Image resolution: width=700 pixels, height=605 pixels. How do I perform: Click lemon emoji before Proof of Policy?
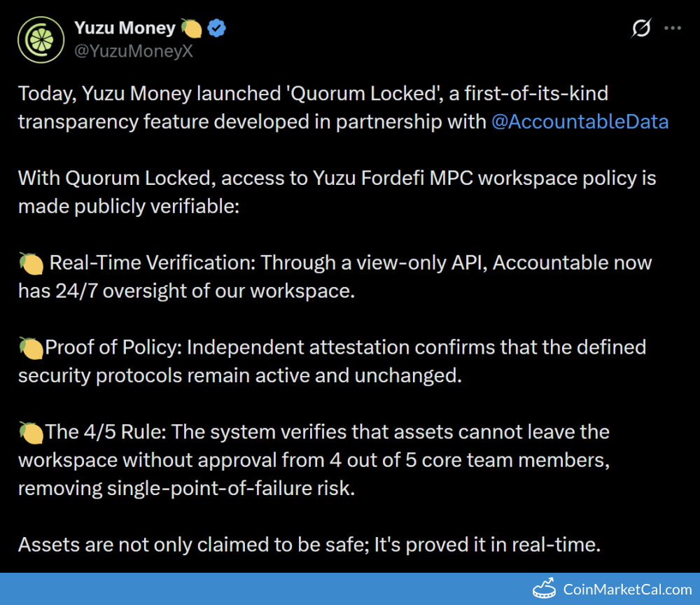click(x=31, y=347)
